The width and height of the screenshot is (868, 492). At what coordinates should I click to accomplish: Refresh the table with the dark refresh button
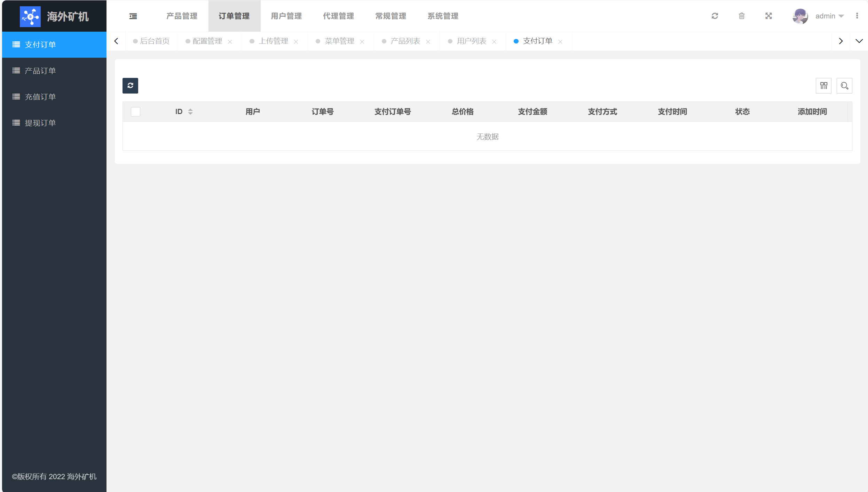tap(130, 86)
